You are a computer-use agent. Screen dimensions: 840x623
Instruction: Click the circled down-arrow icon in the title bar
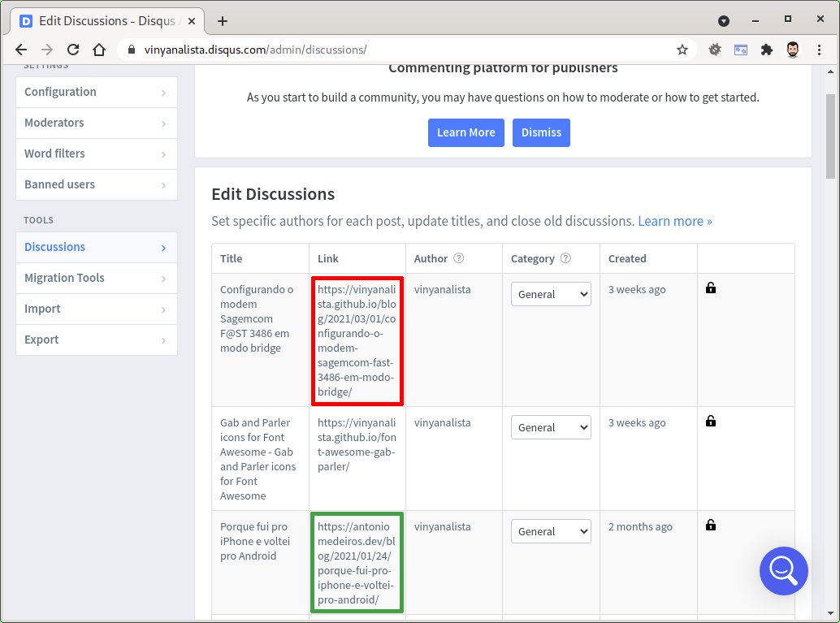pos(724,21)
